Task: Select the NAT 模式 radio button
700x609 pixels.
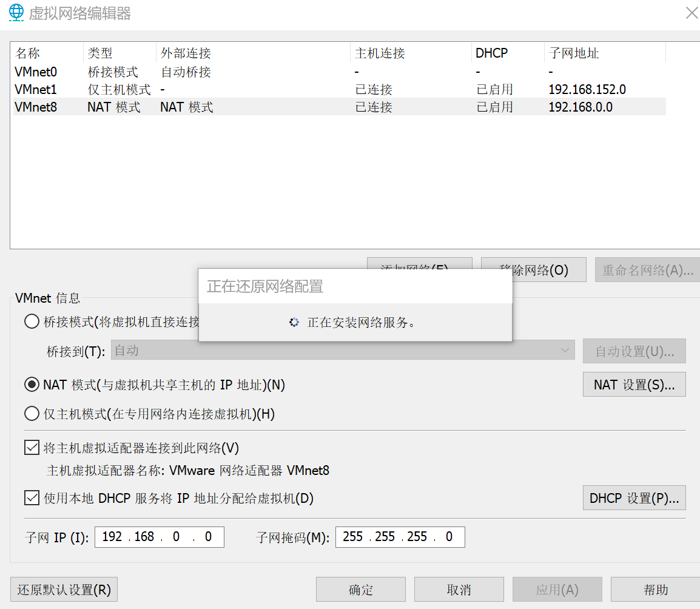Action: (32, 385)
